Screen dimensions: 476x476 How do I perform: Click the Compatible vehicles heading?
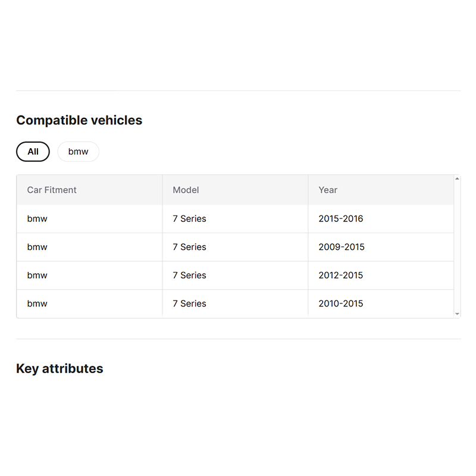[x=79, y=120]
